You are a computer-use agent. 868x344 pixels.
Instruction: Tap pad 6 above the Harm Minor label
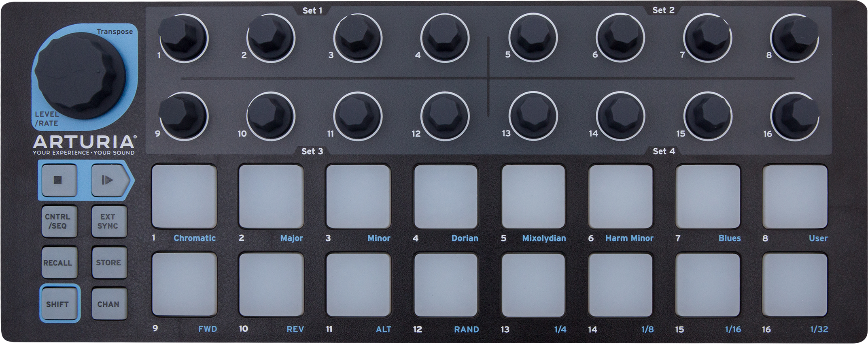tap(620, 197)
